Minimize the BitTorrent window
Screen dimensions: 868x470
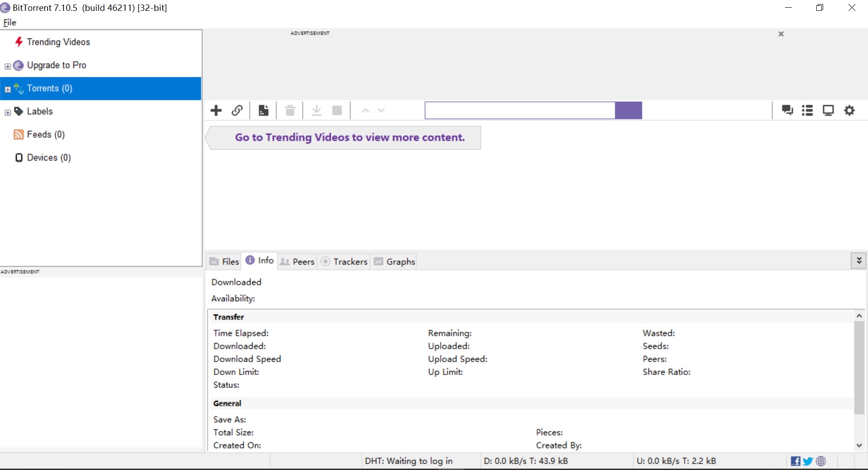789,8
